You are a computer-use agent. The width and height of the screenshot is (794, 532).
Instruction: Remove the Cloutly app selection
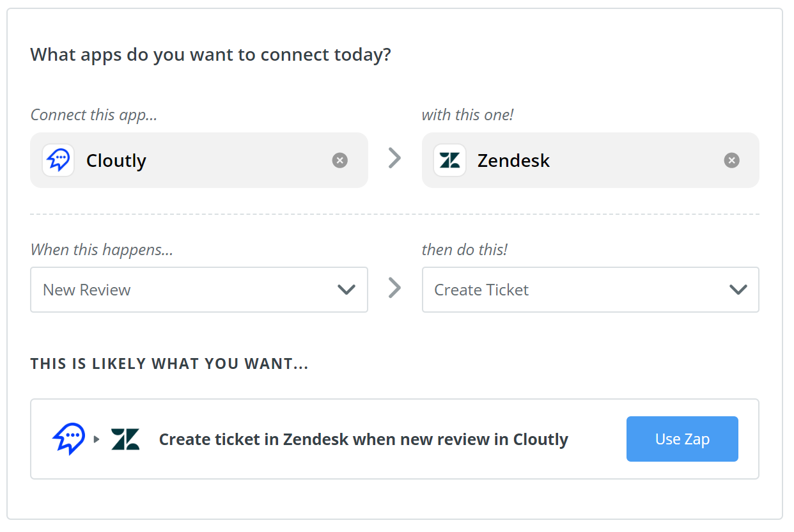pyautogui.click(x=340, y=160)
